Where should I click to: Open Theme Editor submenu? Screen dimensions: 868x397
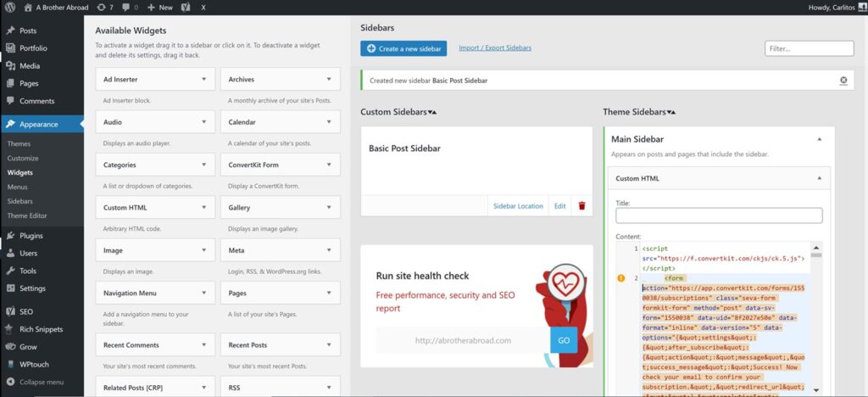(27, 215)
